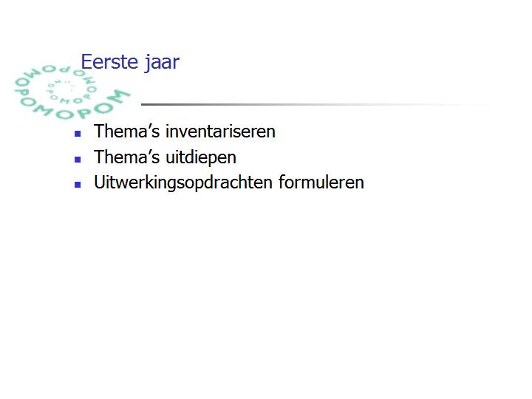Viewport: 532px width, 399px height.
Task: Click the word Uitwerkingsopdrachten
Action: tap(183, 183)
